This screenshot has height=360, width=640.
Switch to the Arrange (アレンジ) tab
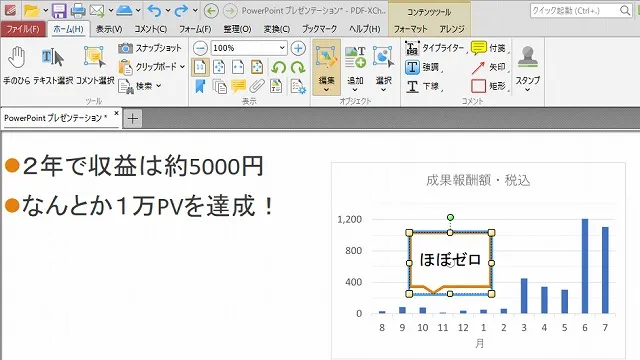click(x=452, y=29)
